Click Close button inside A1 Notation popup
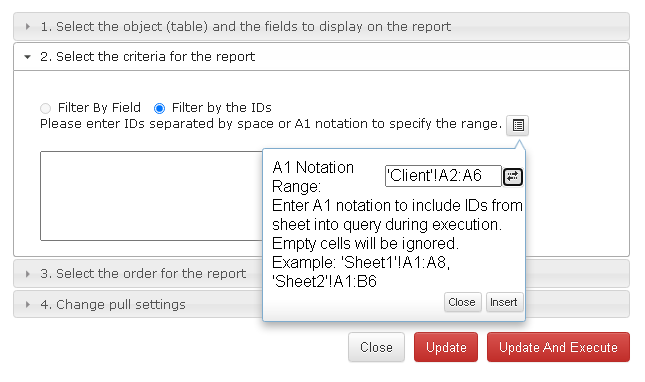 [462, 302]
